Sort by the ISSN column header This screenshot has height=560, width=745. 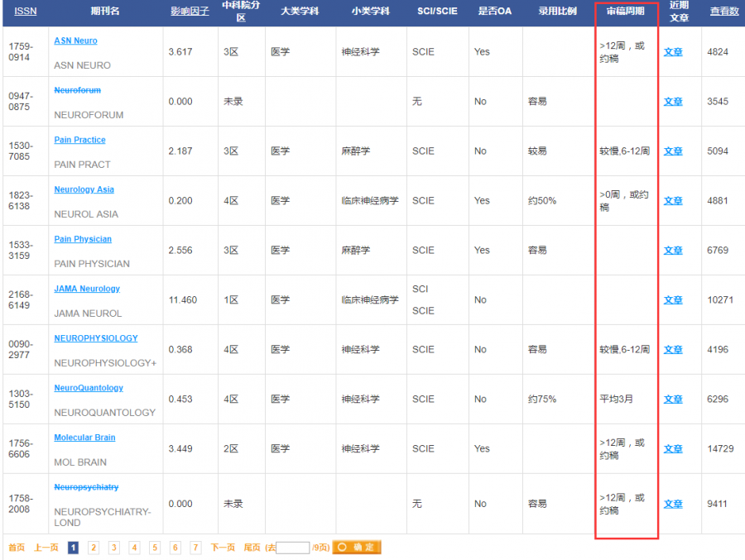coord(25,12)
